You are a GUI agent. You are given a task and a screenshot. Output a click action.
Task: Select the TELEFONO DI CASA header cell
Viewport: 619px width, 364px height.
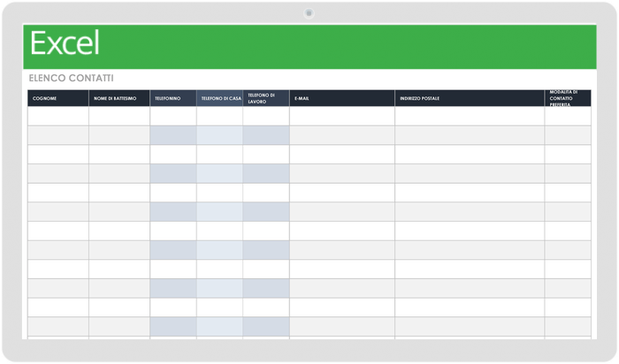pos(219,98)
